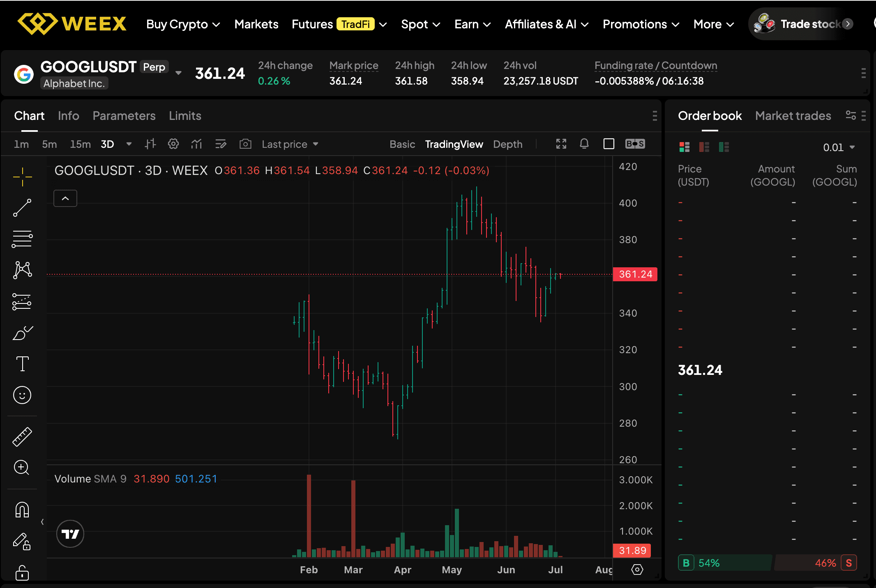Set a price alert with bell icon
This screenshot has width=876, height=588.
pyautogui.click(x=584, y=144)
